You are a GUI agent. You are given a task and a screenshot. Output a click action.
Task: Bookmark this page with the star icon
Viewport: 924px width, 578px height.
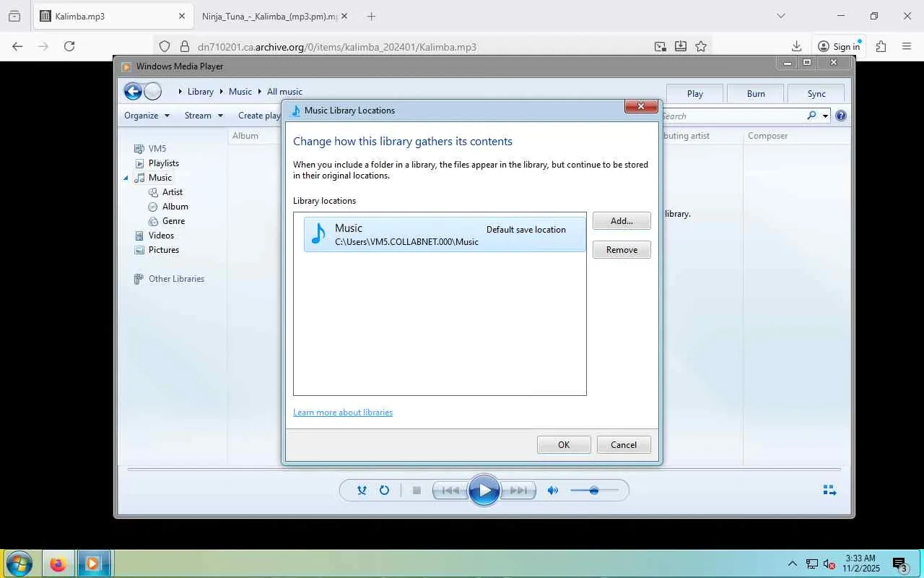coord(701,46)
